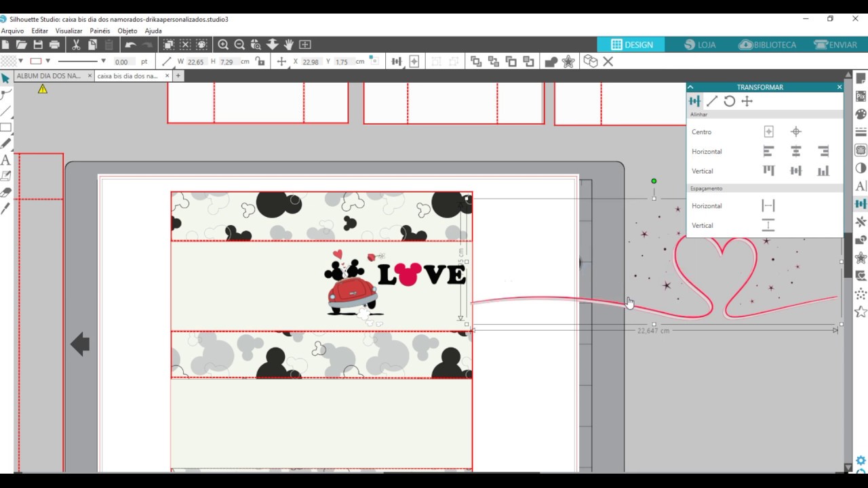Undo the last action

pos(130,45)
